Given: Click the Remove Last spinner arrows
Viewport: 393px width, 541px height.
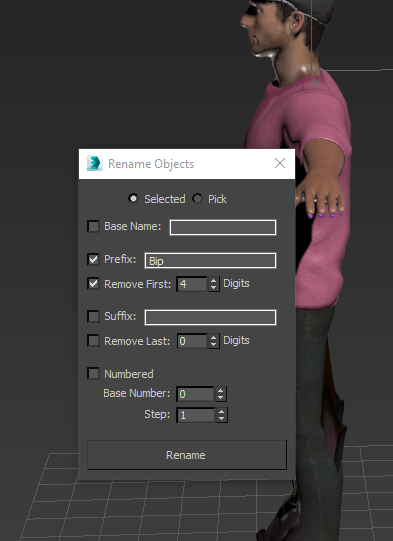Looking at the screenshot, I should pyautogui.click(x=214, y=341).
